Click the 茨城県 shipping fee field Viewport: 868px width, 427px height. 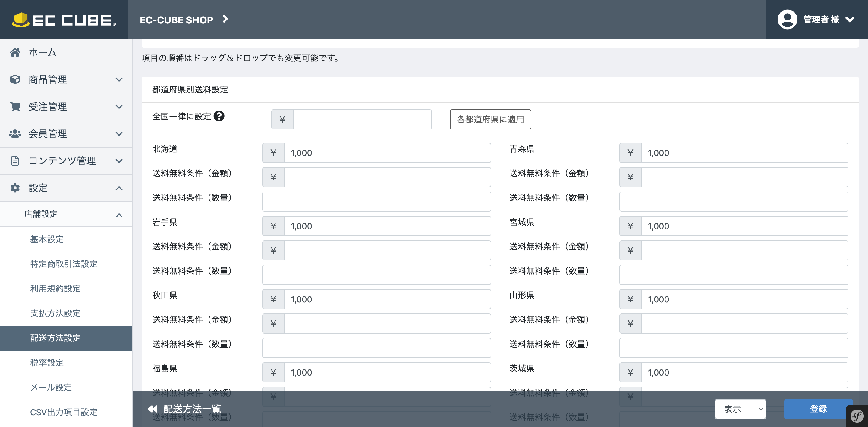click(x=745, y=372)
